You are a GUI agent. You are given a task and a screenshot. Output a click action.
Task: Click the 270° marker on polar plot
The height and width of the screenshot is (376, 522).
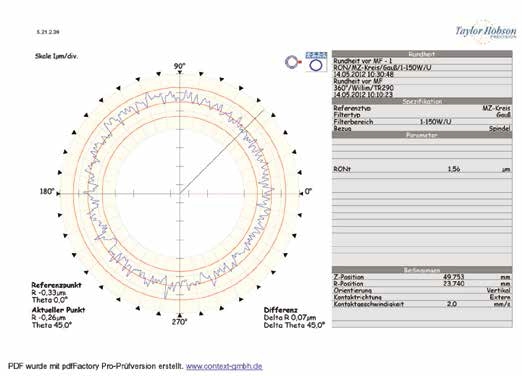(x=180, y=322)
